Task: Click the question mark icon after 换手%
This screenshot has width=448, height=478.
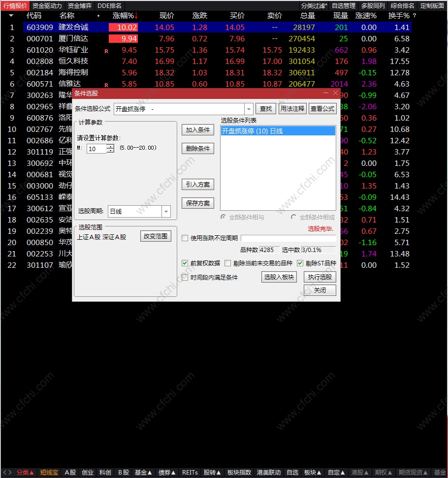Action: click(414, 16)
